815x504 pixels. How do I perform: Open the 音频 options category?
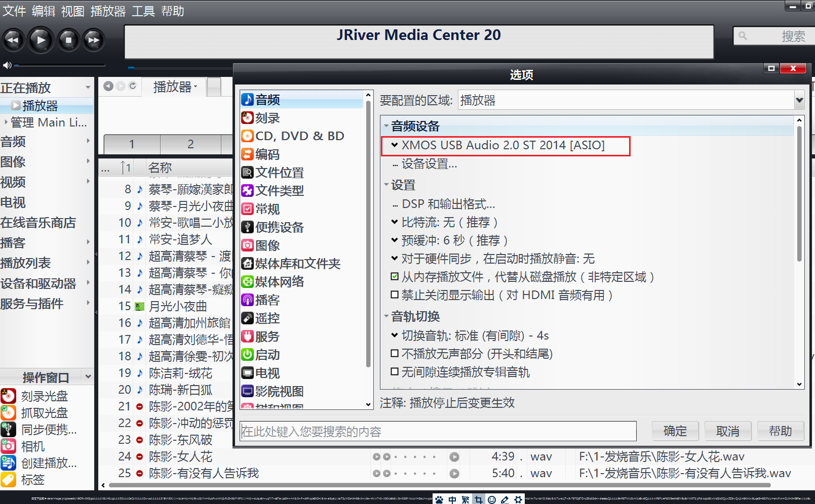(x=302, y=100)
